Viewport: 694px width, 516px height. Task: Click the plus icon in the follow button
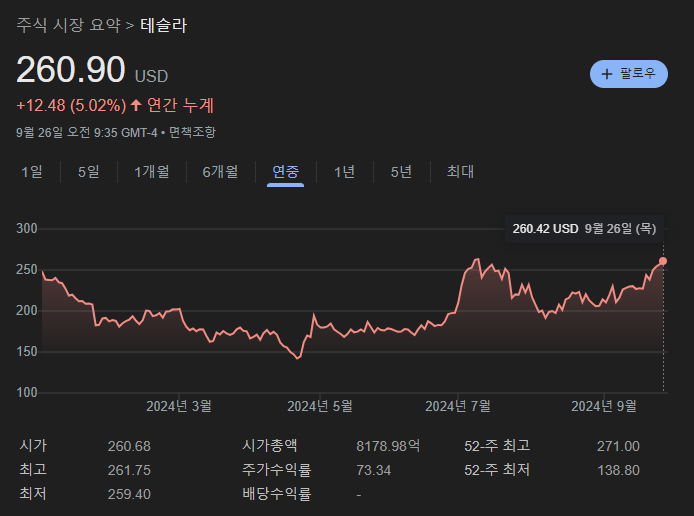607,74
